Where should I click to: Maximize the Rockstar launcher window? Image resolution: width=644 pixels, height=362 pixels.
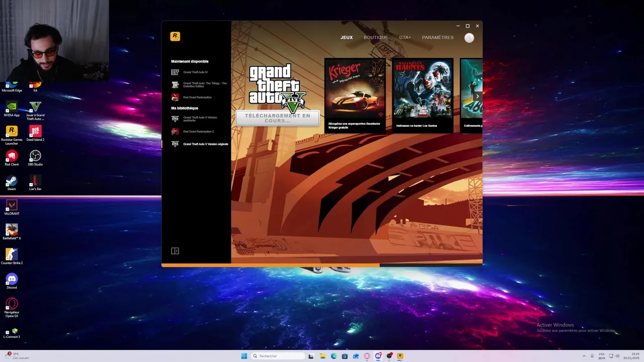pos(467,26)
